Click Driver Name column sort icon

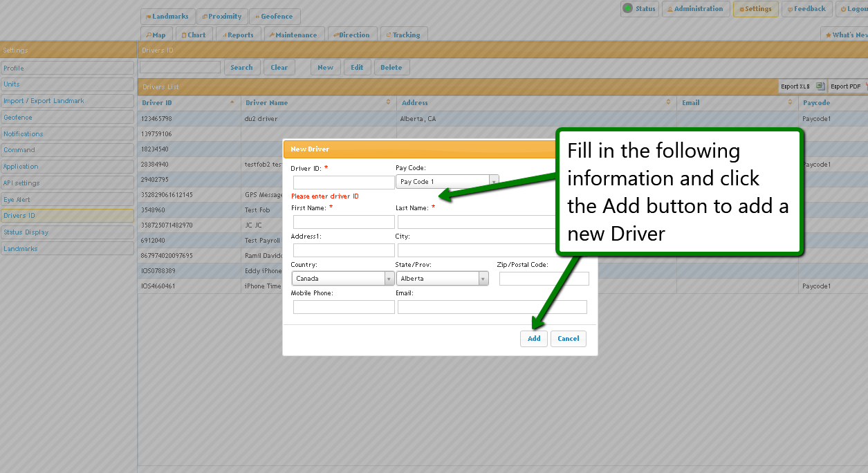coord(388,102)
